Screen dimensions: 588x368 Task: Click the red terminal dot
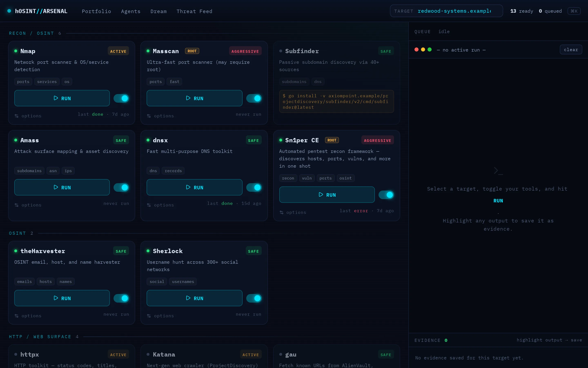(x=416, y=49)
